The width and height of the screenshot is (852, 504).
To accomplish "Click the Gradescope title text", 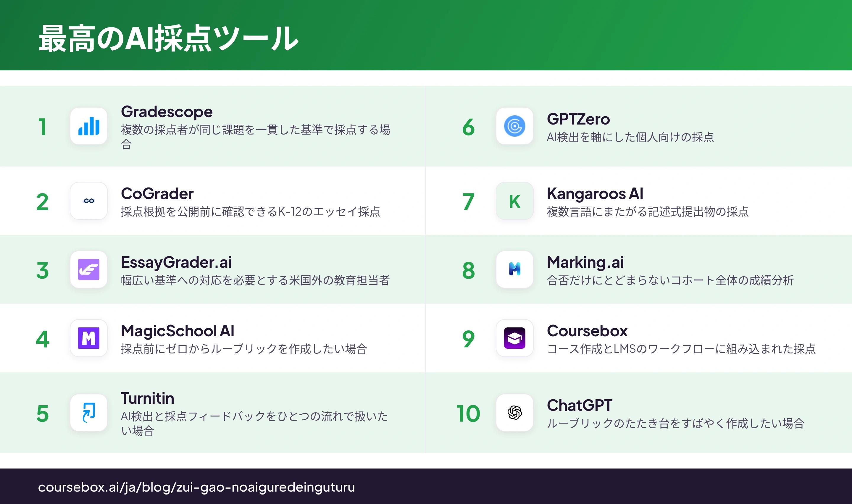I will pyautogui.click(x=167, y=112).
